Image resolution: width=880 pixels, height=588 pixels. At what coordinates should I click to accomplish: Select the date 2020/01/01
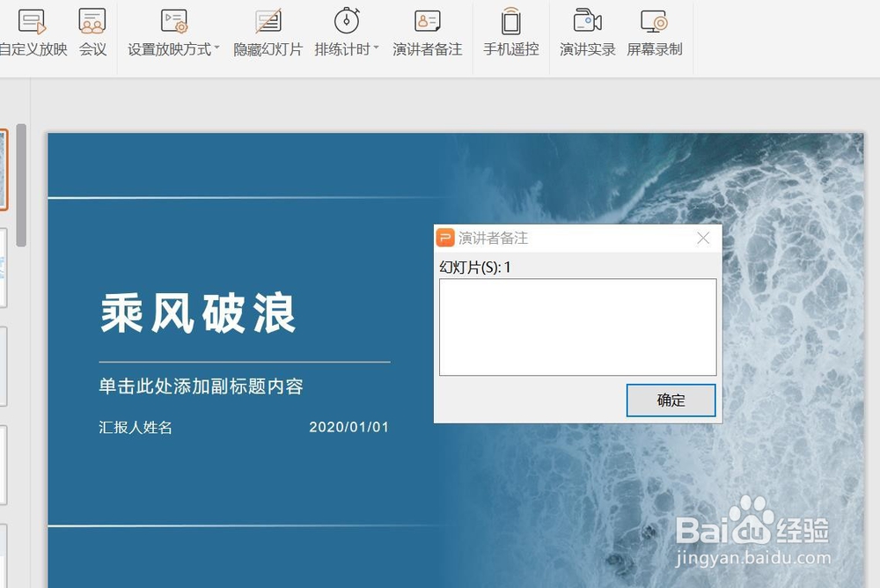point(348,427)
